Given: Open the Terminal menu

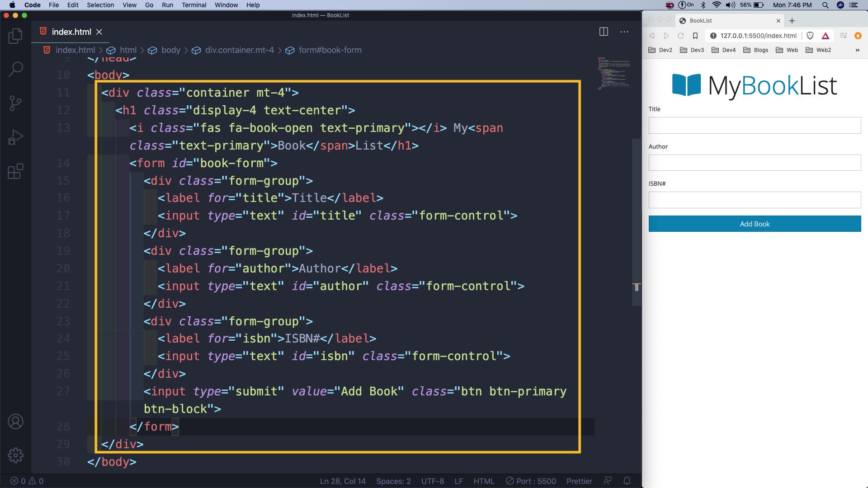Looking at the screenshot, I should click(194, 5).
